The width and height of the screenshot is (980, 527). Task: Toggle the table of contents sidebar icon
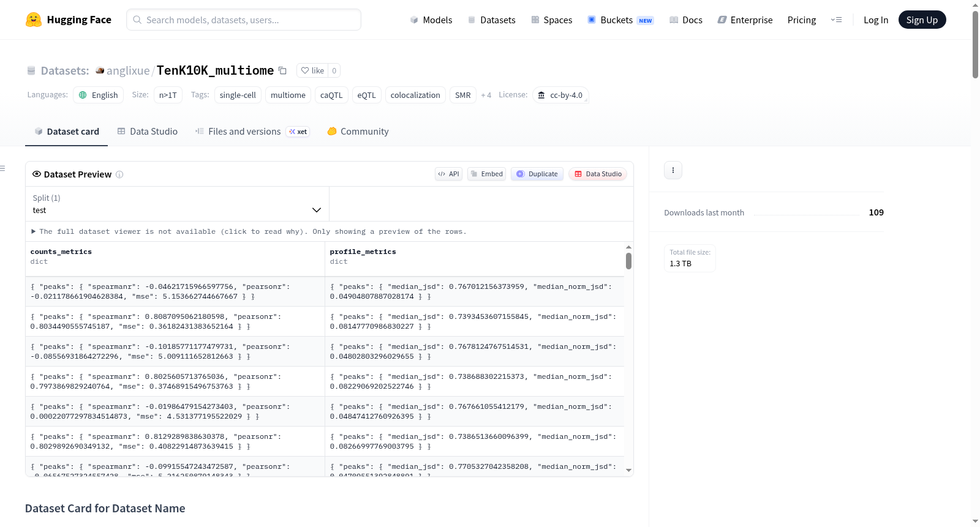2,168
